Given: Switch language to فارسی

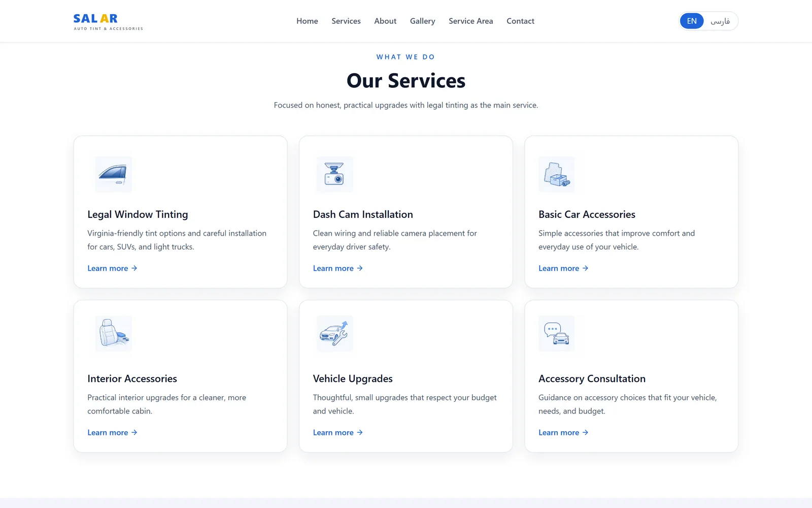Looking at the screenshot, I should coord(720,21).
